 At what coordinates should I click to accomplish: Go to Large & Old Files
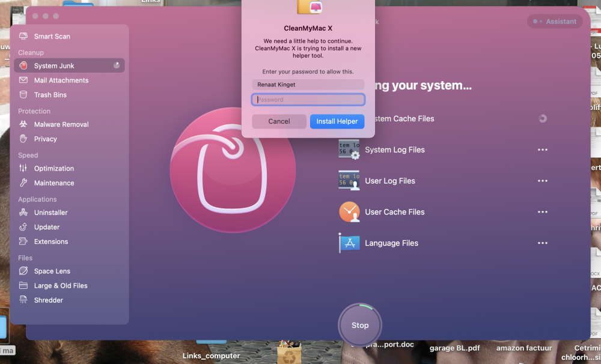[x=61, y=286]
